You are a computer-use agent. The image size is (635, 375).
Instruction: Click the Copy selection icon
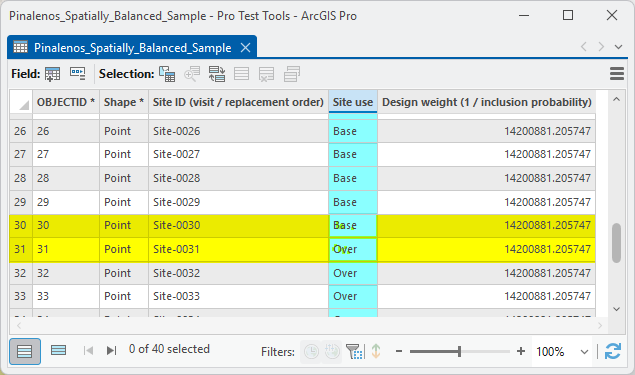tap(292, 74)
